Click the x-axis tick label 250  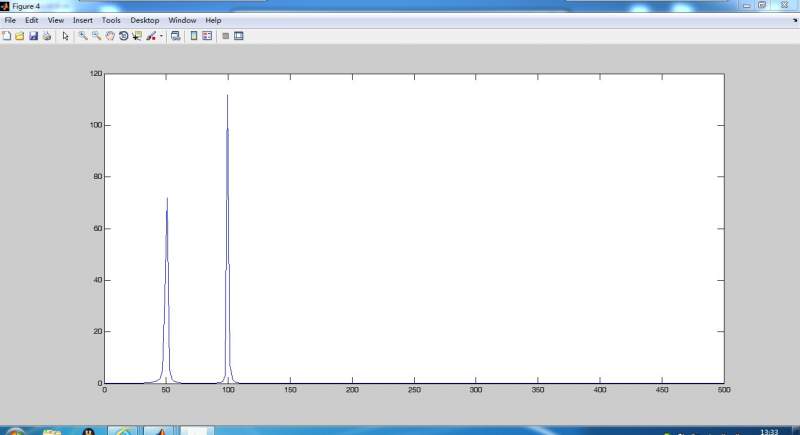coord(414,390)
